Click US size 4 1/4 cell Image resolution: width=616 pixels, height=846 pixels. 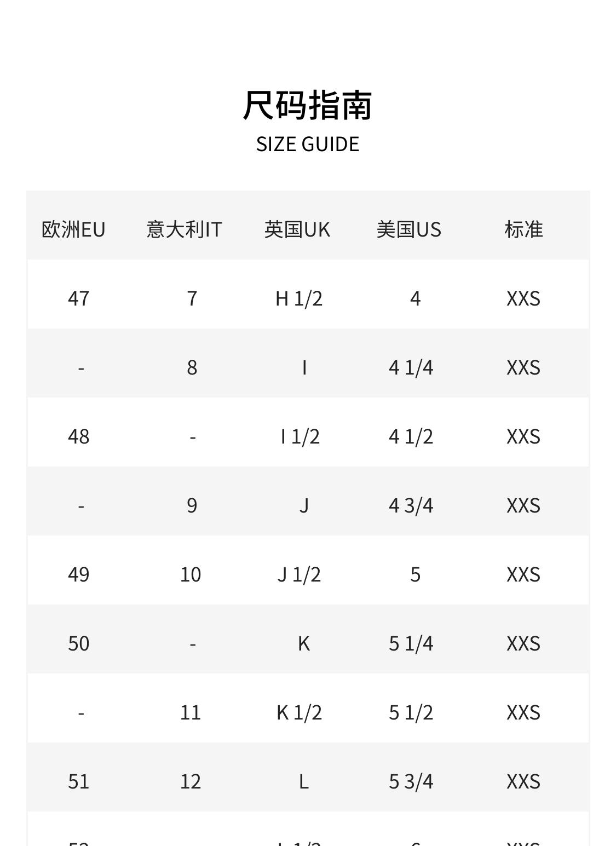[411, 367]
